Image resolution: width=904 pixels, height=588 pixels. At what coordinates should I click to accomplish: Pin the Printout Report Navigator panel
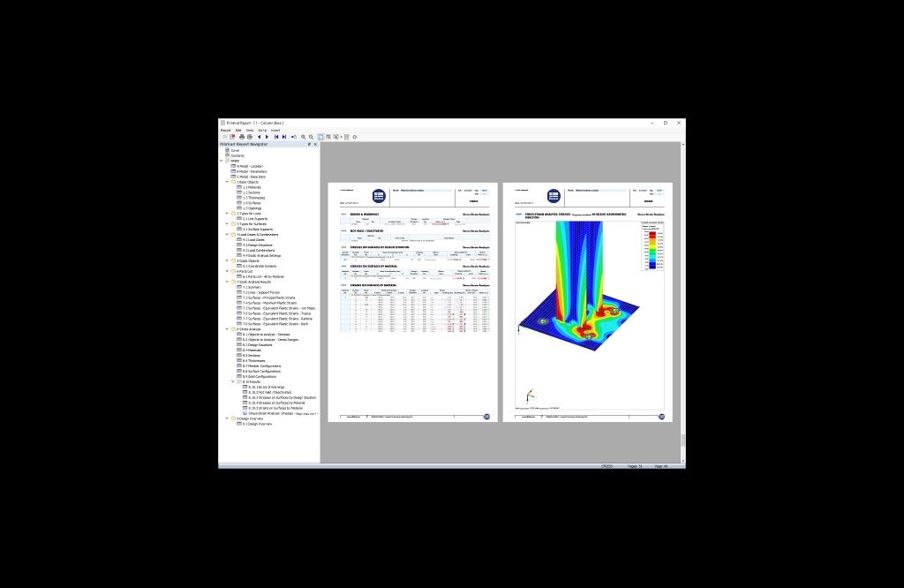(309, 144)
